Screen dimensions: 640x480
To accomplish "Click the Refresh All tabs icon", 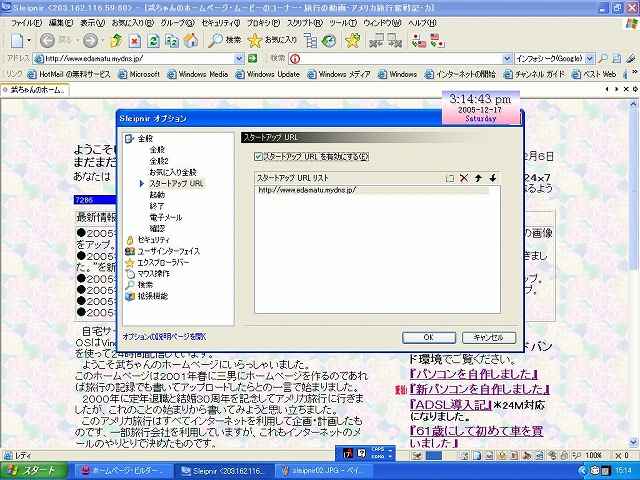I will click(x=172, y=40).
